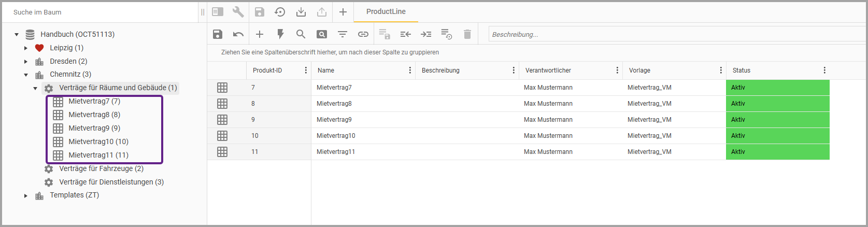Image resolution: width=868 pixels, height=227 pixels.
Task: Select Verträge für Fahrzeuge (2) node
Action: [101, 168]
